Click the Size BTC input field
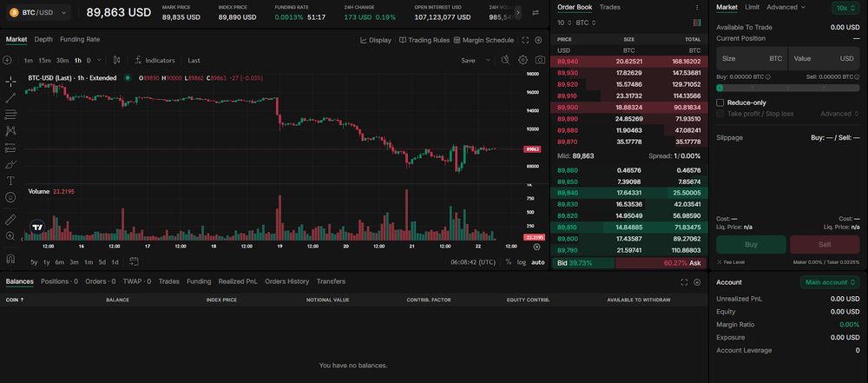 coord(751,58)
